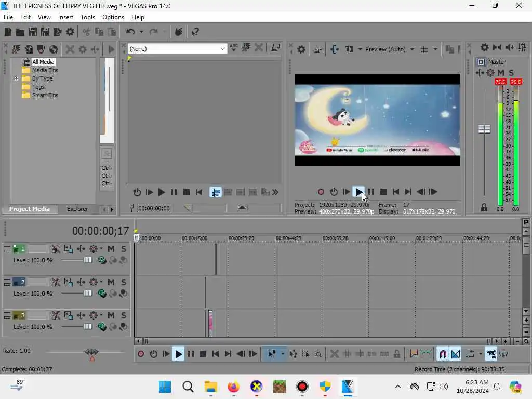Pause playback in Video Preview
Viewport: 532px width, 399px height.
[x=371, y=192]
